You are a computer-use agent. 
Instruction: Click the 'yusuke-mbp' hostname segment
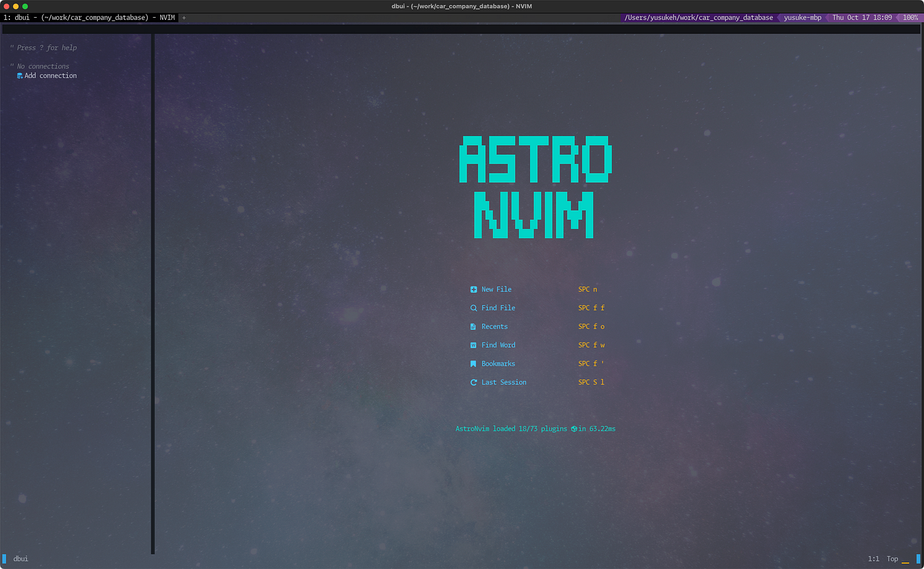[x=803, y=17]
